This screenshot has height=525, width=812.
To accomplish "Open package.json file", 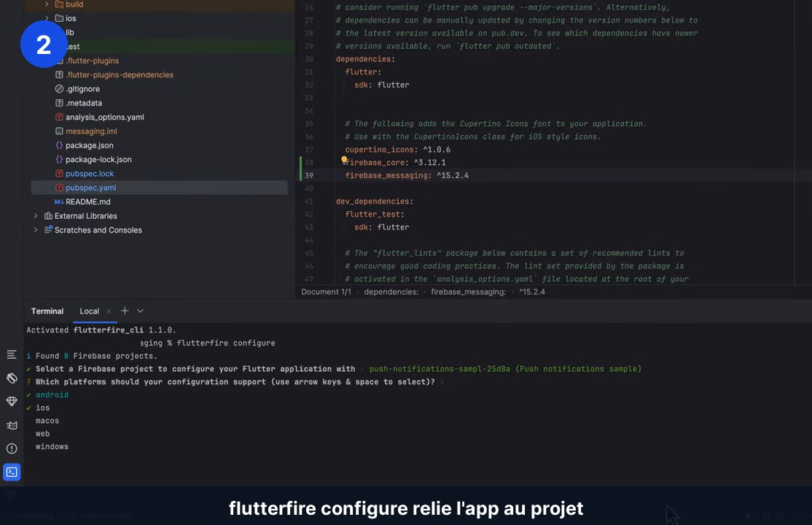I will pyautogui.click(x=89, y=145).
